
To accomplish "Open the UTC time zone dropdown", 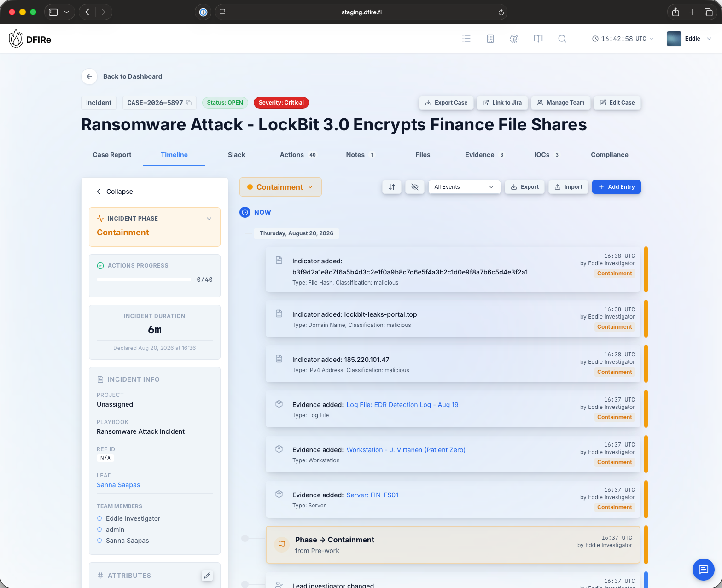I will coord(623,39).
